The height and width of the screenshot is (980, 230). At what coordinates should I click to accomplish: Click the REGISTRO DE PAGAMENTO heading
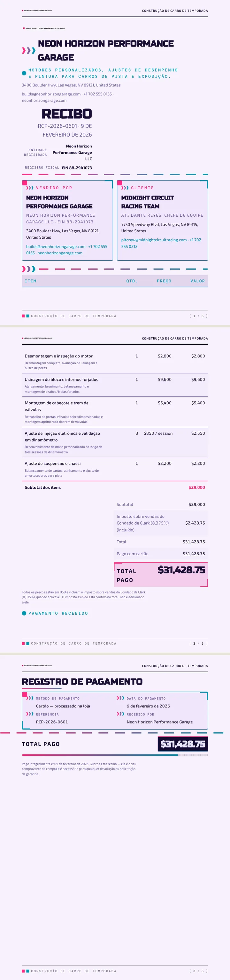(82, 682)
